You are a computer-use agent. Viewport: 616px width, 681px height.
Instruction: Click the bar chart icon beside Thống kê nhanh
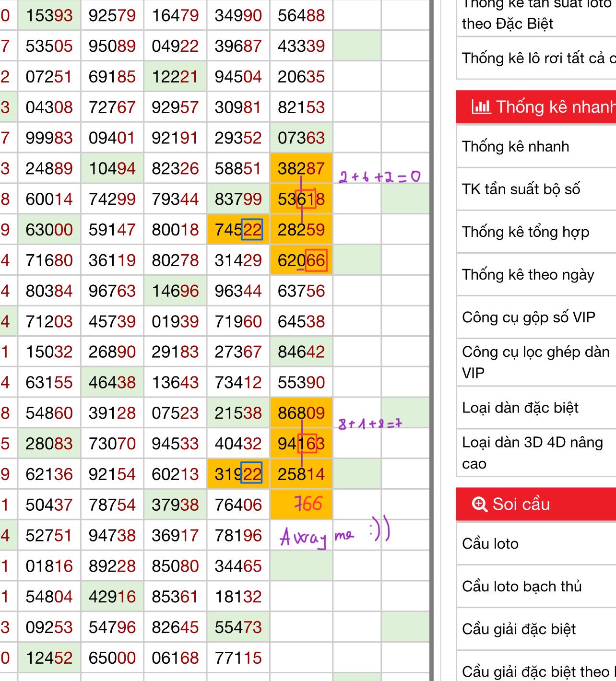pos(481,106)
